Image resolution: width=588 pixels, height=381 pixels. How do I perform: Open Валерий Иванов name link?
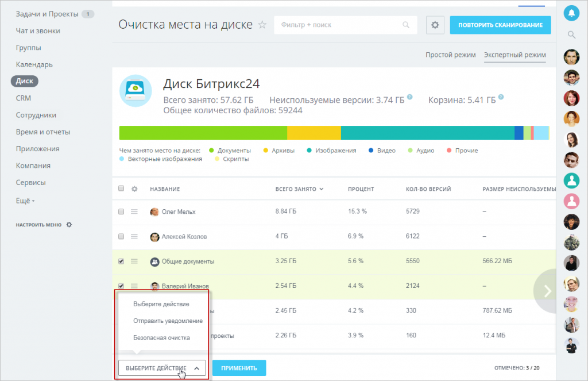point(185,286)
